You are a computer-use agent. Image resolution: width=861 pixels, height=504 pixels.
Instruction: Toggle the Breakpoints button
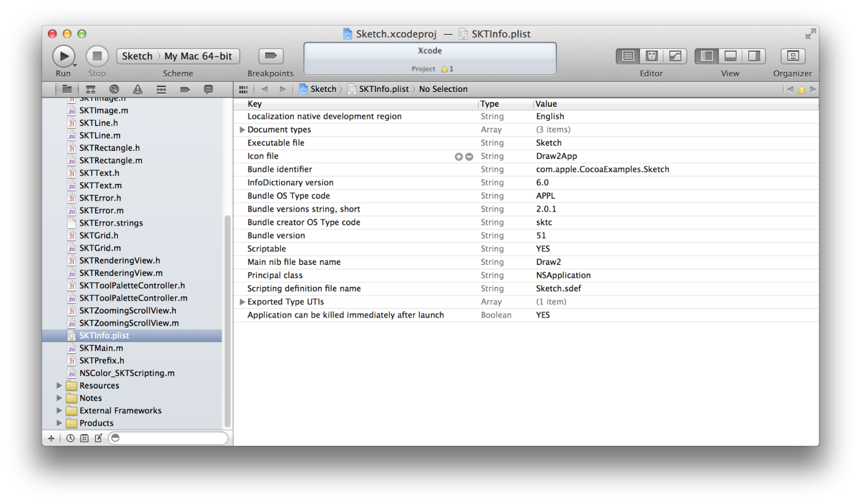click(270, 56)
